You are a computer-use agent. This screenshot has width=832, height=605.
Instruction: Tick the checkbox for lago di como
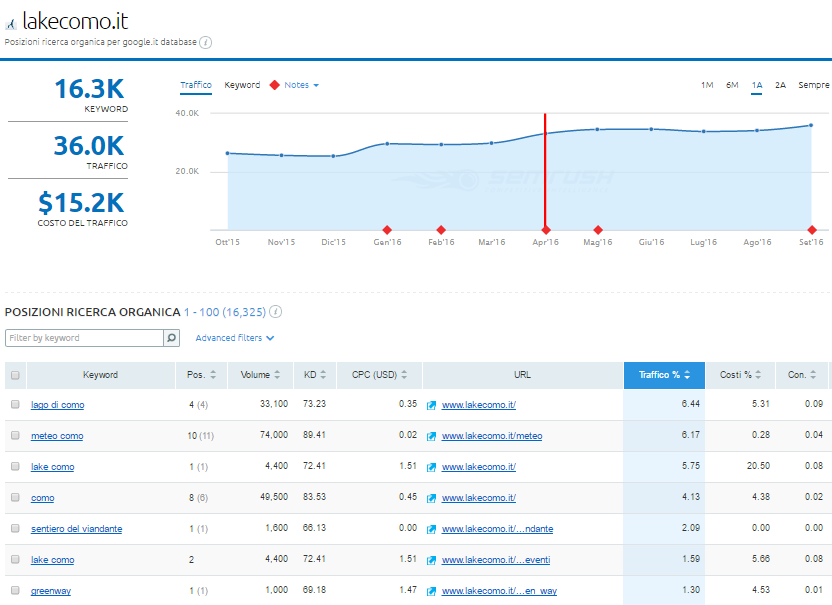point(15,405)
